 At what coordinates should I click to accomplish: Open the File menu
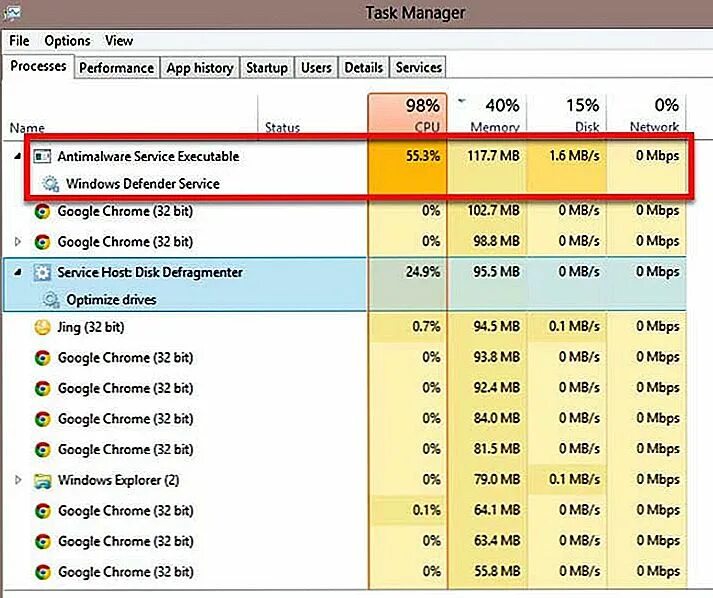(19, 41)
